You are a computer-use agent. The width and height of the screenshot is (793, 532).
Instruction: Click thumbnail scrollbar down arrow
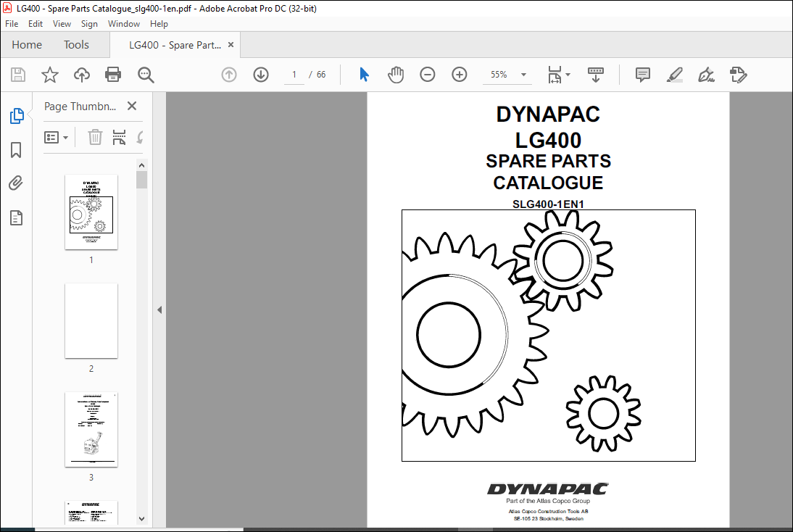(141, 519)
